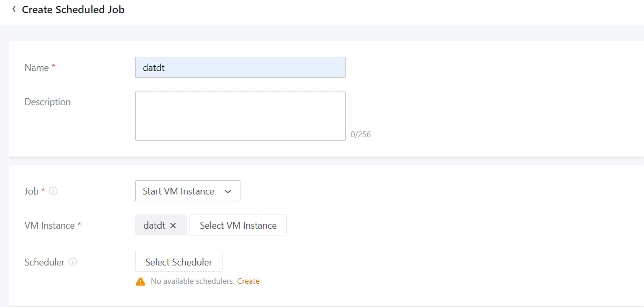This screenshot has width=644, height=307.
Task: Click the Select VM Instance button
Action: pyautogui.click(x=238, y=226)
